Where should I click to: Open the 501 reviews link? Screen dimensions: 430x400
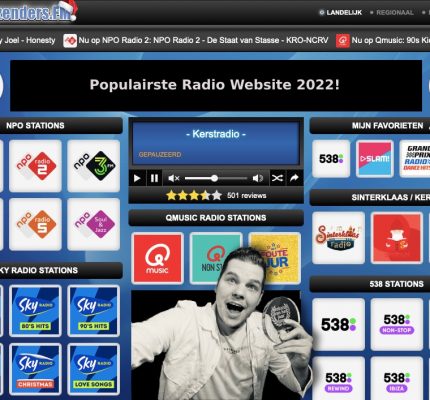(247, 195)
